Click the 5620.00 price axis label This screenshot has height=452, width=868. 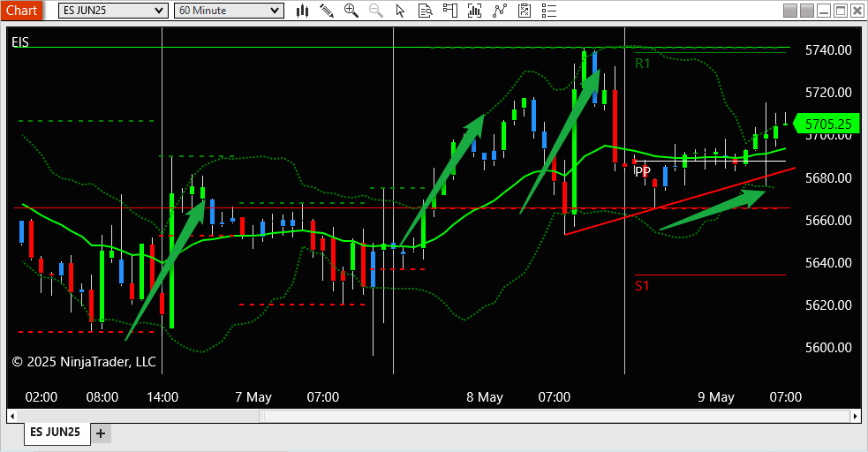(x=828, y=305)
